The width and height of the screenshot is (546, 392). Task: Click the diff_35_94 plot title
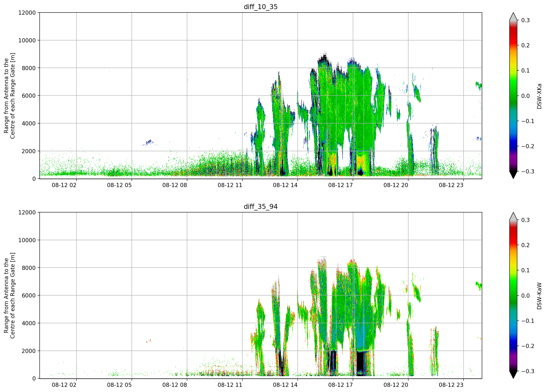[x=261, y=207]
